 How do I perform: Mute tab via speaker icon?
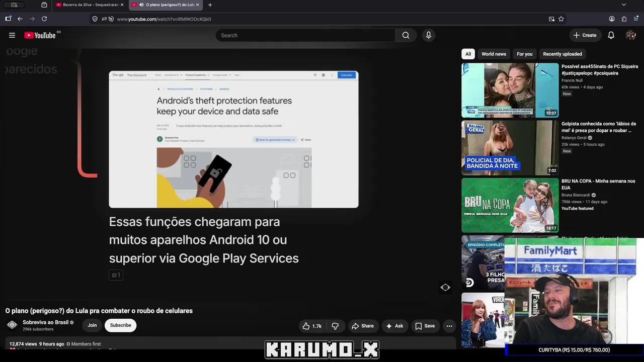tap(141, 5)
